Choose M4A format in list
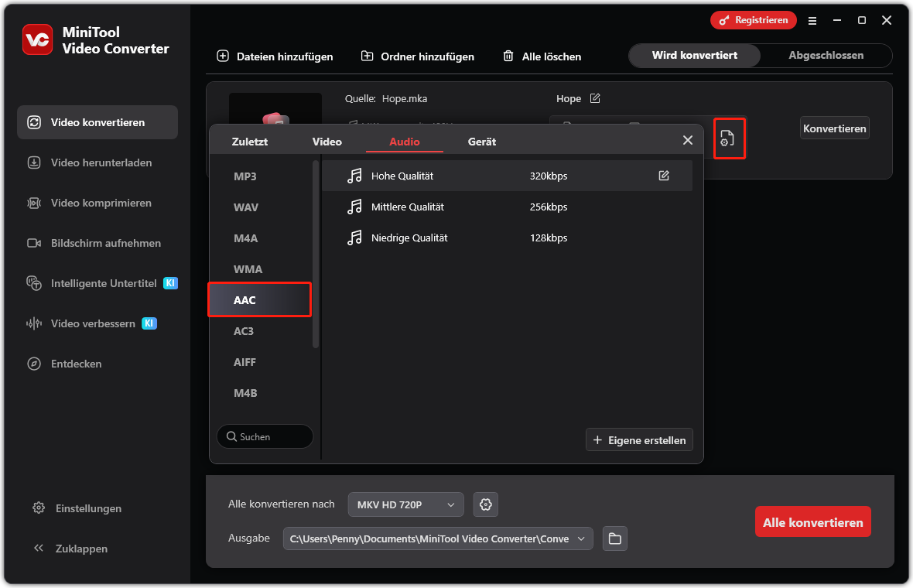Image resolution: width=913 pixels, height=588 pixels. [x=260, y=238]
